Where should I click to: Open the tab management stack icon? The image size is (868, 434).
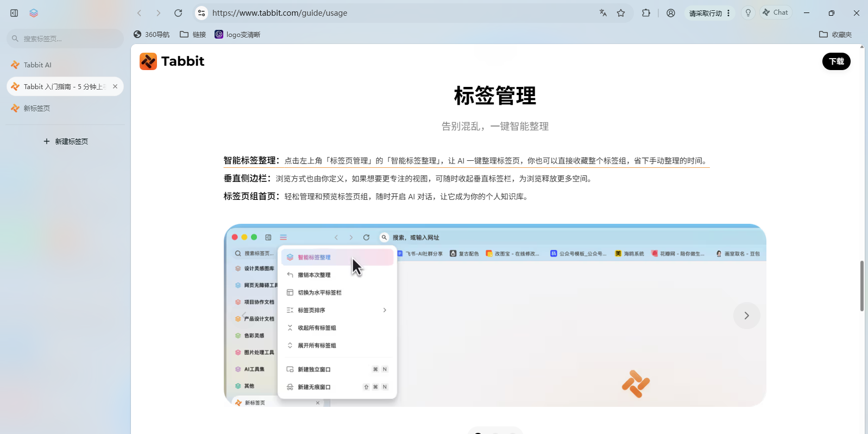[x=34, y=13]
